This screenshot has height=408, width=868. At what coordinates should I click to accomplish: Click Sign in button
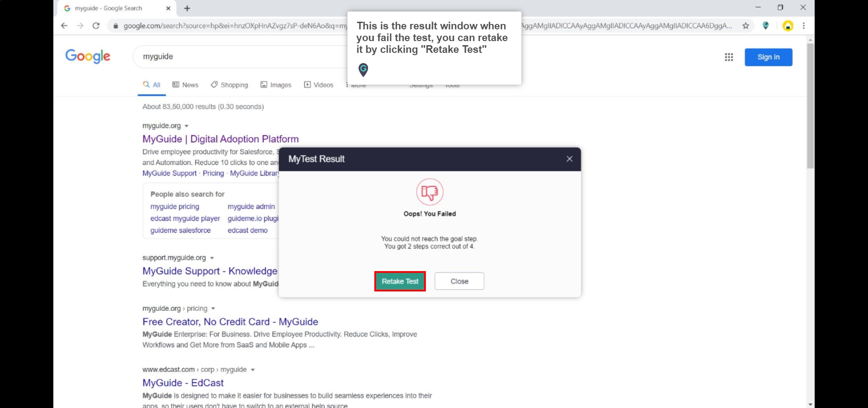point(769,57)
